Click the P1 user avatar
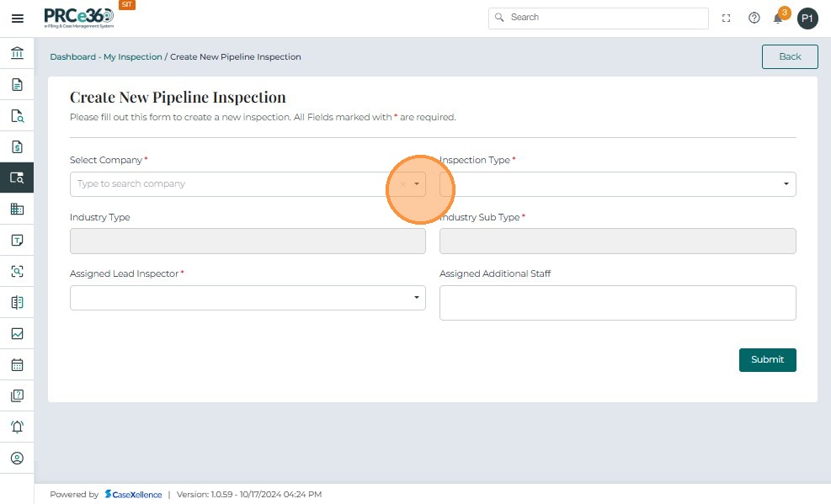831x504 pixels. pos(807,19)
